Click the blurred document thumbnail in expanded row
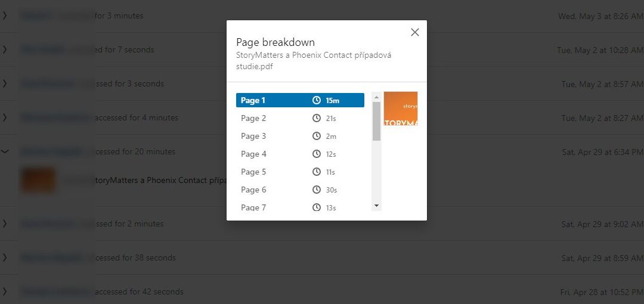Image resolution: width=644 pixels, height=304 pixels. click(x=38, y=180)
